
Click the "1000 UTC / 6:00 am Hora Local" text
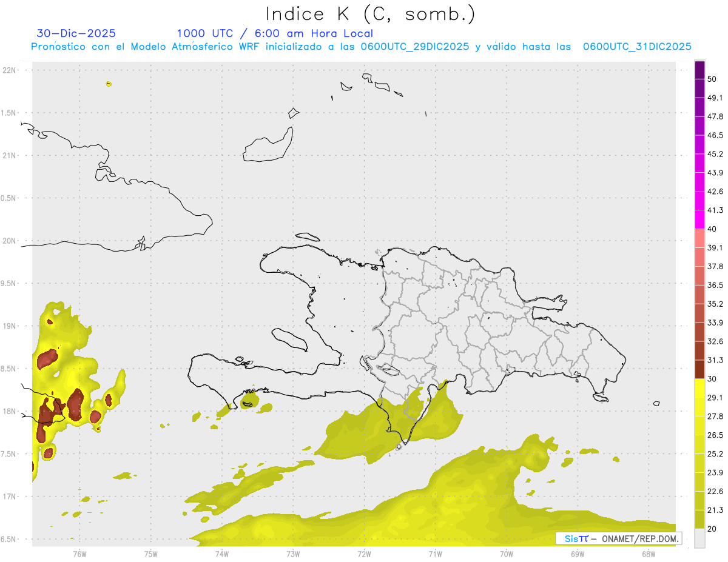point(275,33)
